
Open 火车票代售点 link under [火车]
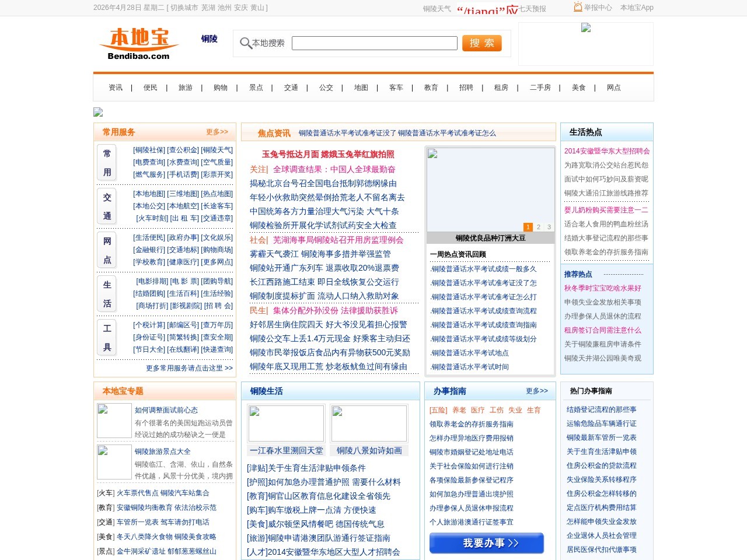click(x=138, y=493)
